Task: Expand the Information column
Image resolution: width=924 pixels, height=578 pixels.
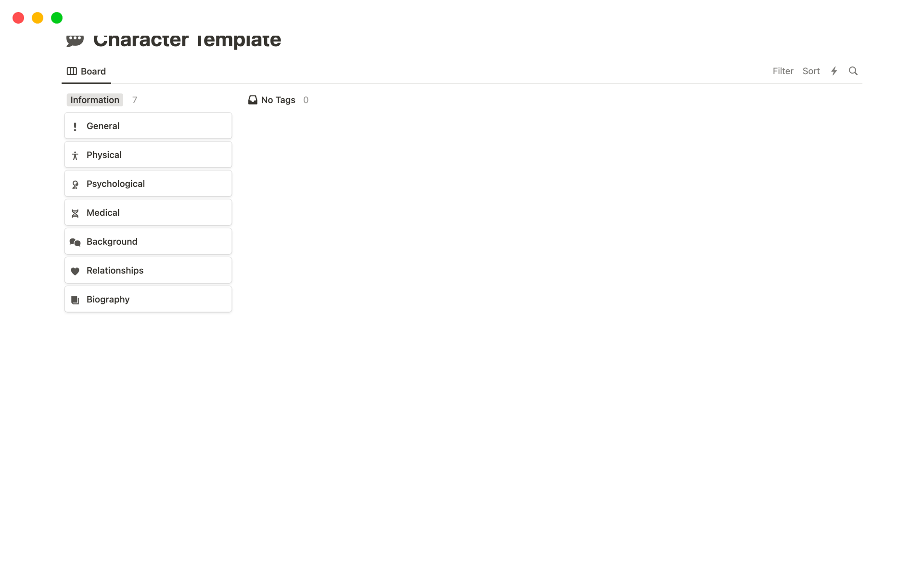Action: 94,100
